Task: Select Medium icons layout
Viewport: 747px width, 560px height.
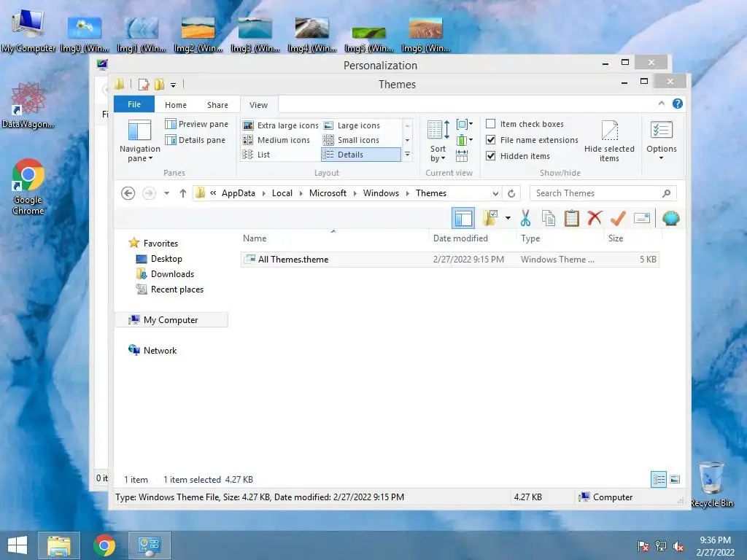Action: pos(276,140)
